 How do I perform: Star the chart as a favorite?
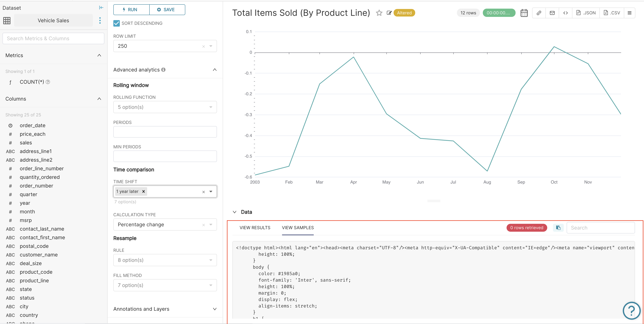click(x=379, y=13)
